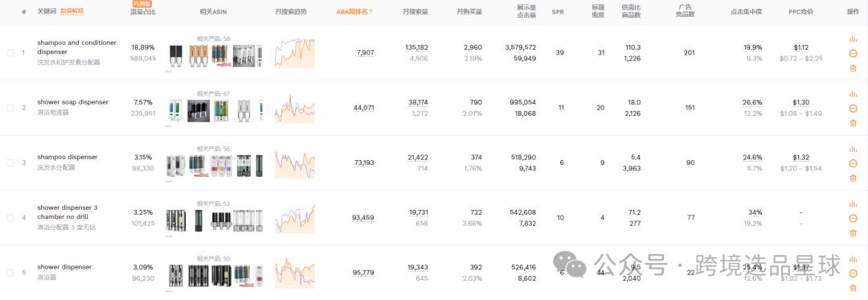This screenshot has width=868, height=300.
Task: Delete the shower soap dispenser row
Action: point(853,123)
